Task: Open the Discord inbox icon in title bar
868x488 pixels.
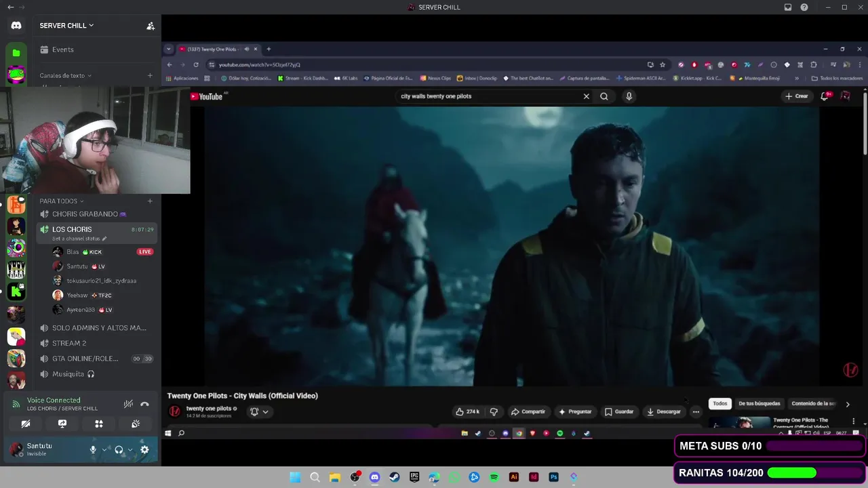Action: point(788,7)
